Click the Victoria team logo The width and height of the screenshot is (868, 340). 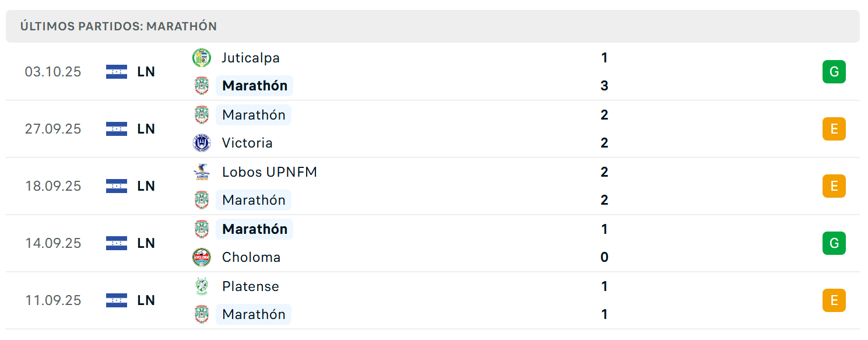click(202, 143)
